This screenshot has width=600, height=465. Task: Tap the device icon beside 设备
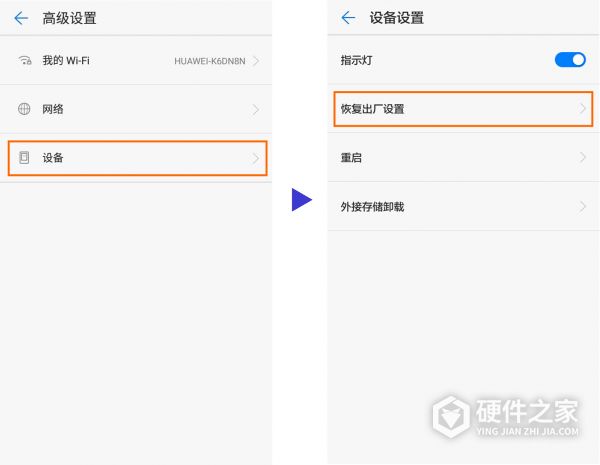click(24, 158)
